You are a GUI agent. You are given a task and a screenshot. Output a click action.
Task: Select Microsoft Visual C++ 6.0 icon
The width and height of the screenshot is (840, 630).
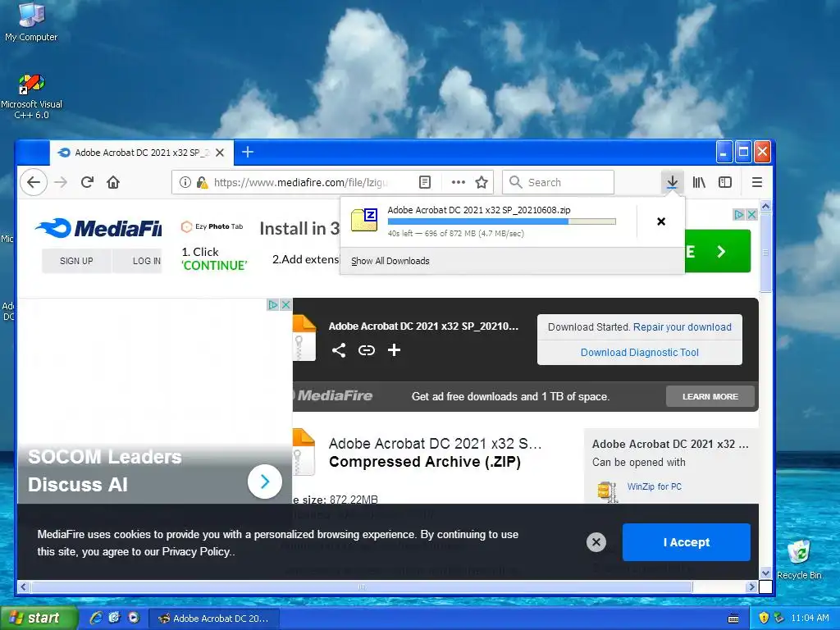click(31, 97)
